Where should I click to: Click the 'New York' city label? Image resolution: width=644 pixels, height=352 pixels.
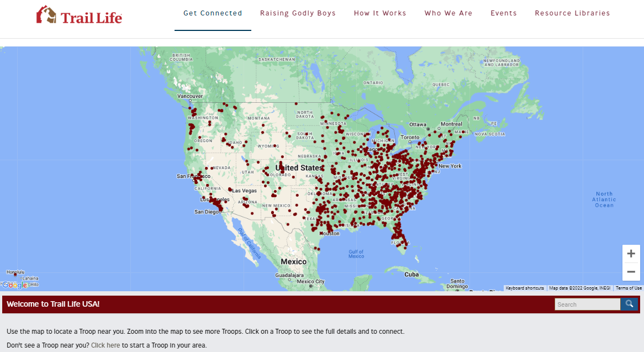tap(450, 166)
